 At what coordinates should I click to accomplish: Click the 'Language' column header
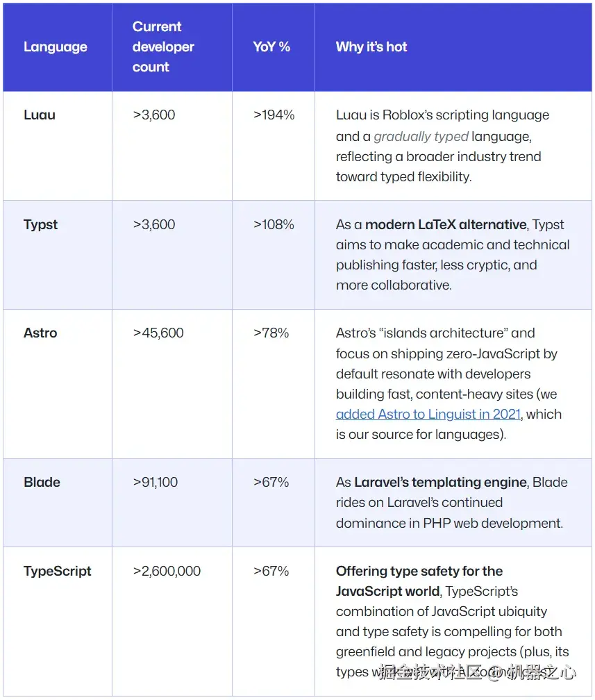tap(56, 47)
